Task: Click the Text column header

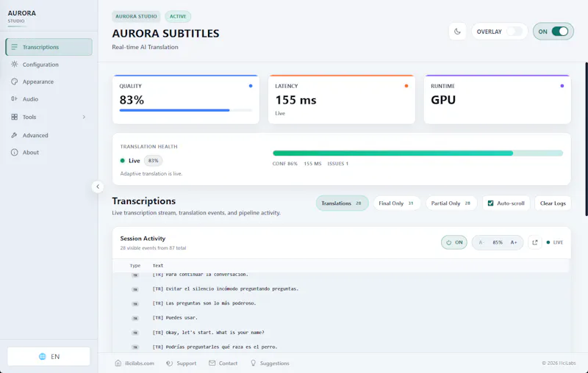Action: point(158,266)
